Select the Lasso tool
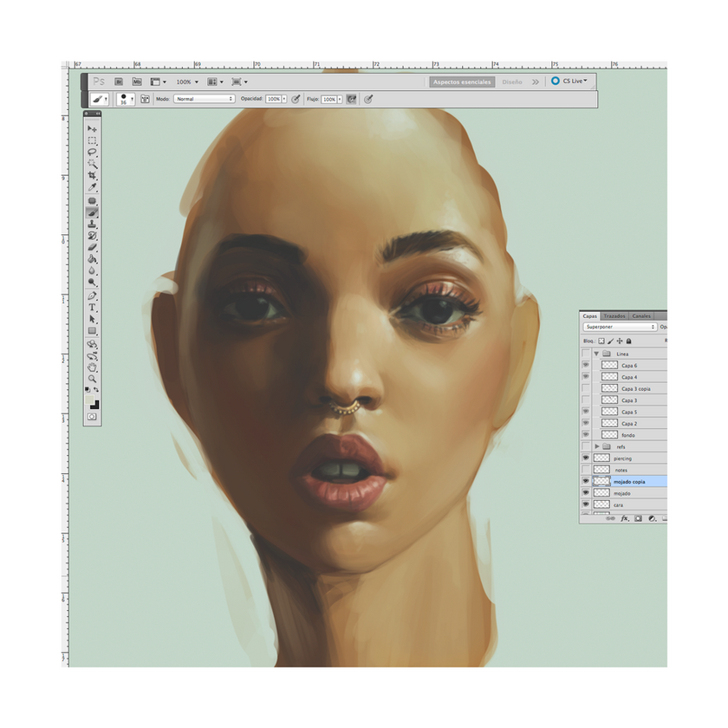Screen dimensions: 728x728 coord(92,152)
